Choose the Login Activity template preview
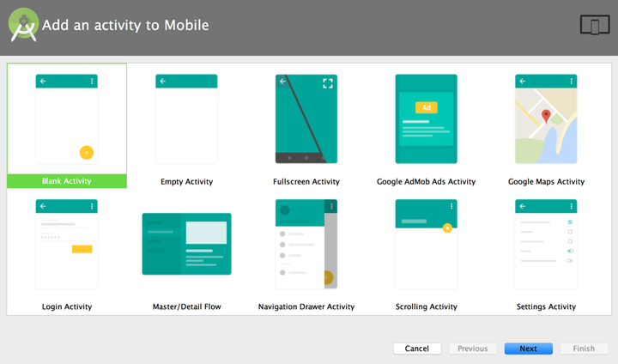 pyautogui.click(x=66, y=244)
